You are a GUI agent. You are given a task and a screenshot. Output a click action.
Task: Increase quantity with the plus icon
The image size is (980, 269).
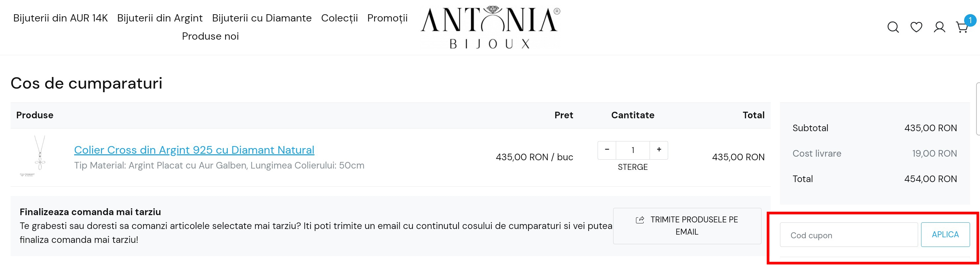pos(658,150)
